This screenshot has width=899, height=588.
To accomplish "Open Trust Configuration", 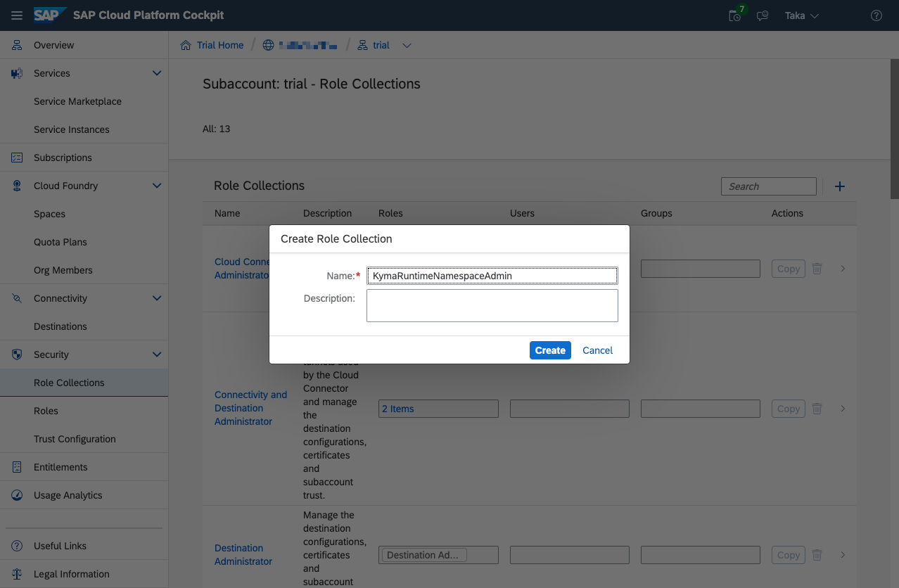I will (x=75, y=439).
